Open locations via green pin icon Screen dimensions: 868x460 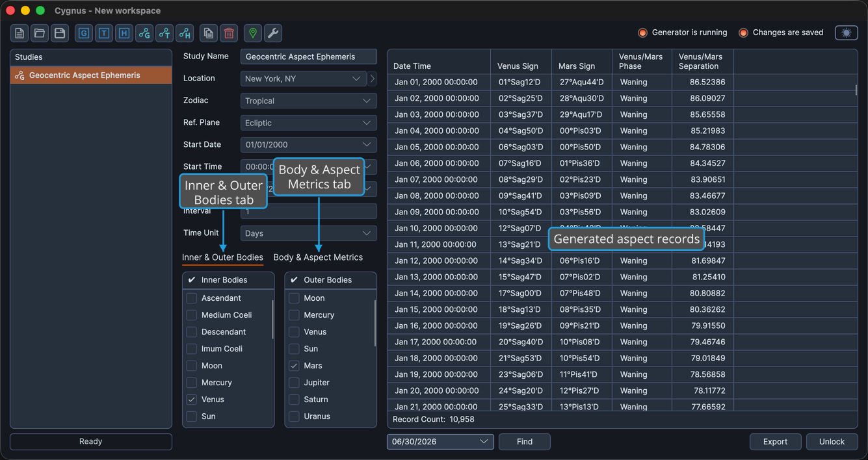253,33
